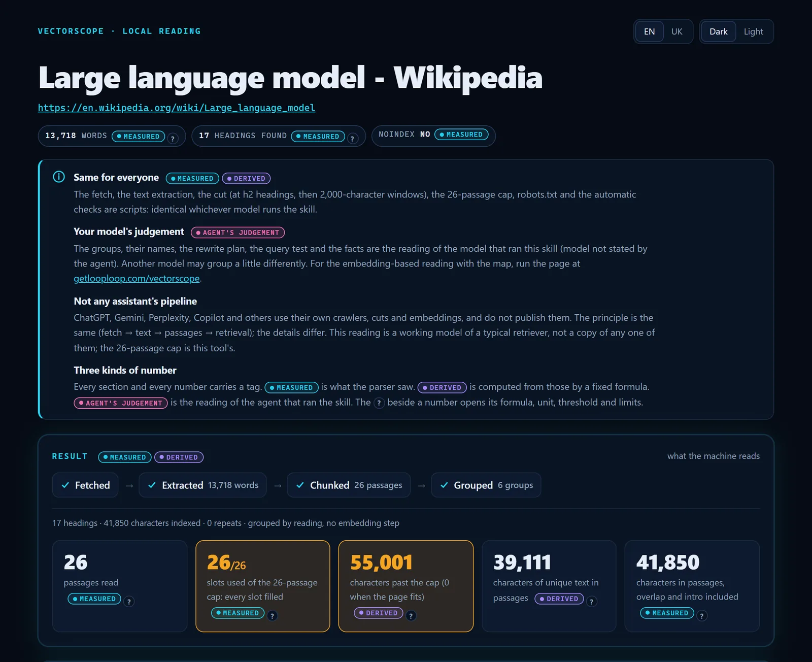Image resolution: width=812 pixels, height=662 pixels.
Task: Select the Light theme
Action: pos(754,31)
